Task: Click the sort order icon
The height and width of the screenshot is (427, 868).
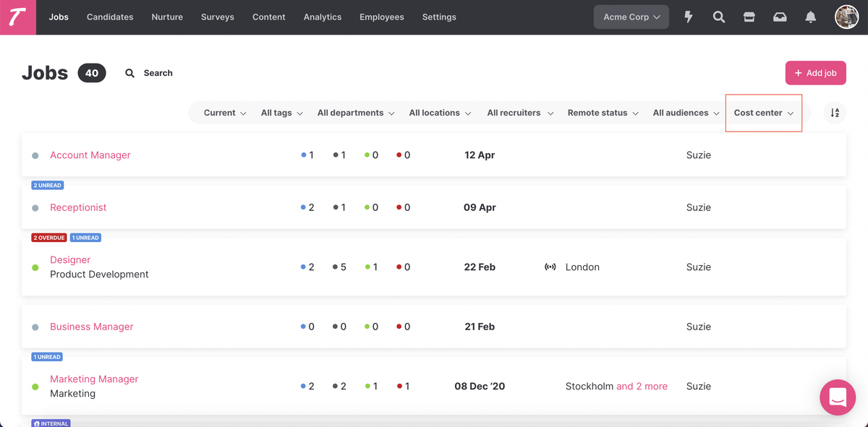Action: 835,113
